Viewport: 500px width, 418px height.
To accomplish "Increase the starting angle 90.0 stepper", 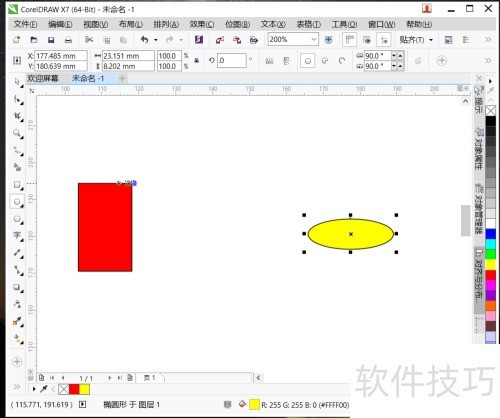I will 400,55.
